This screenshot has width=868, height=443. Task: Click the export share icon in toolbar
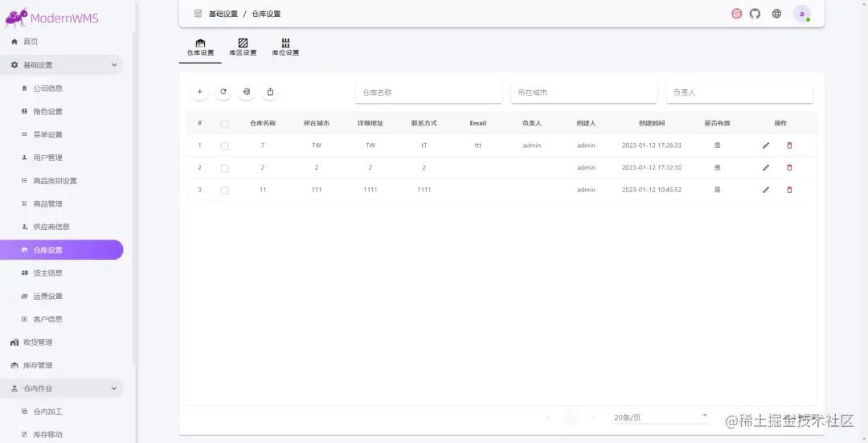270,92
